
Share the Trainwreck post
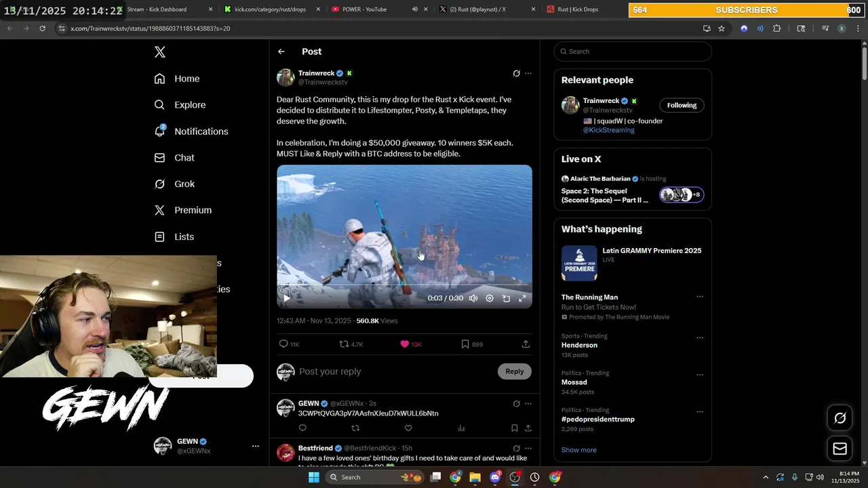pos(526,344)
